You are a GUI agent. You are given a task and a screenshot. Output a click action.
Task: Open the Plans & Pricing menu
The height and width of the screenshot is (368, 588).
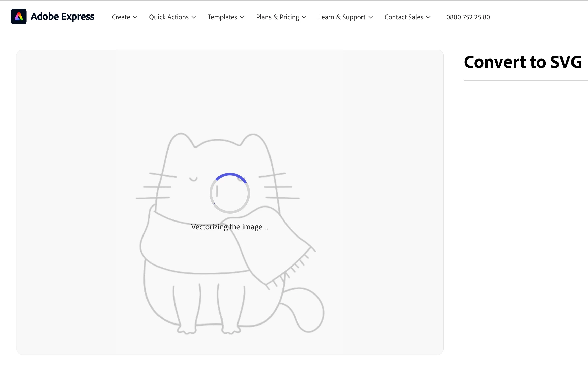pos(277,17)
